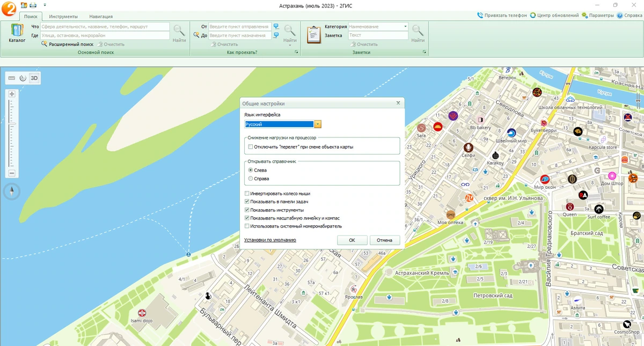The height and width of the screenshot is (346, 644).
Task: Open Параметры settings in title bar
Action: 597,16
